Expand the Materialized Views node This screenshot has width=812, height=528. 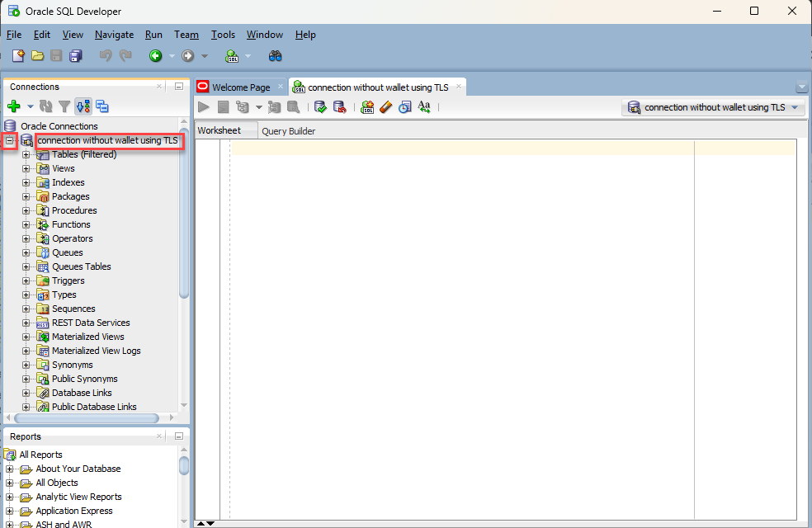pyautogui.click(x=26, y=337)
